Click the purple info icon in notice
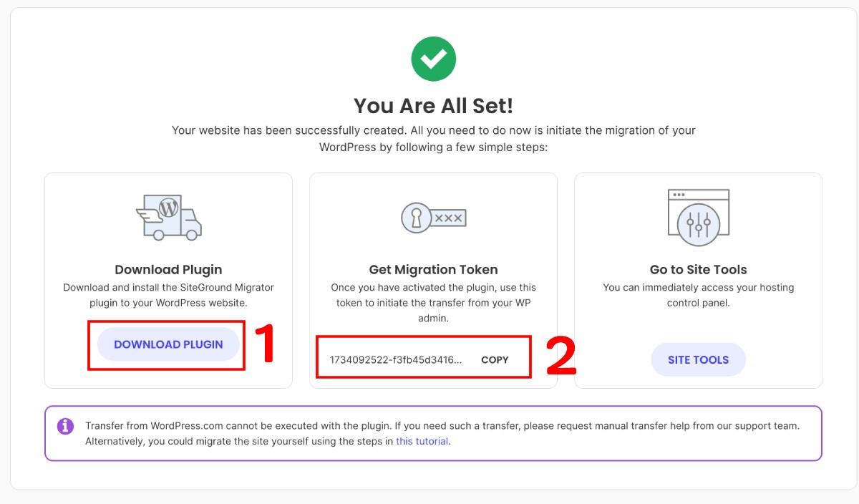The width and height of the screenshot is (859, 504). [x=65, y=426]
